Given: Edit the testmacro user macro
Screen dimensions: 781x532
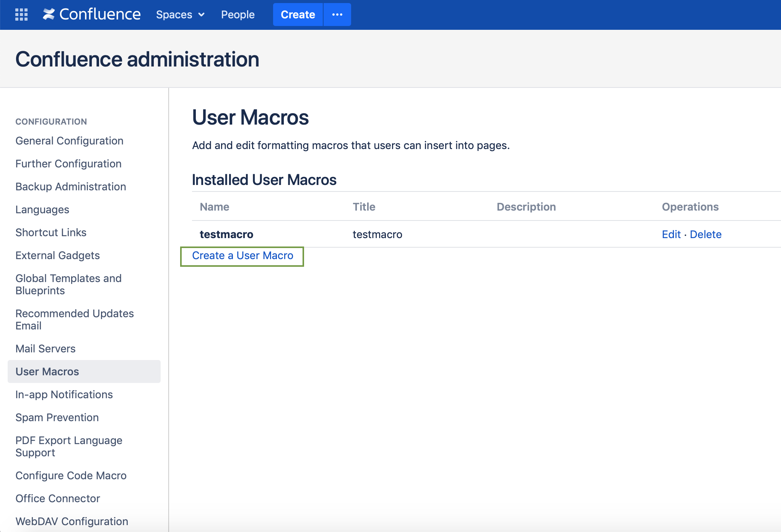Looking at the screenshot, I should [x=671, y=234].
